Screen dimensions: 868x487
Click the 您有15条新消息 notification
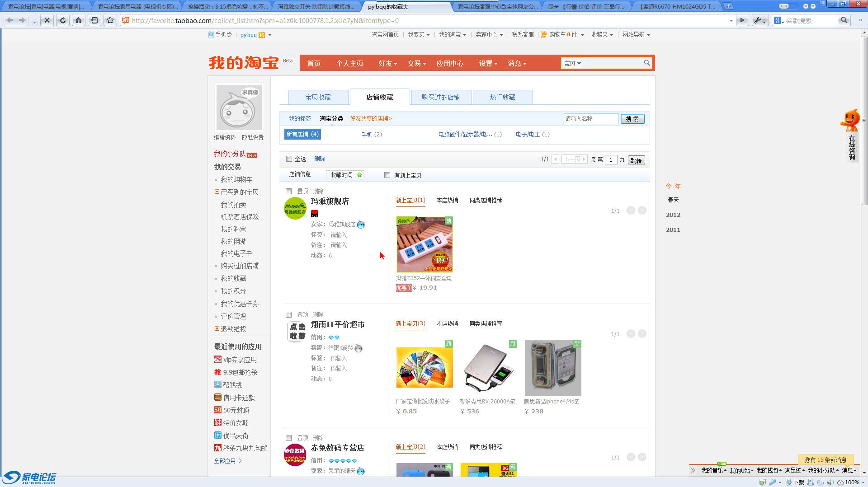(826, 459)
